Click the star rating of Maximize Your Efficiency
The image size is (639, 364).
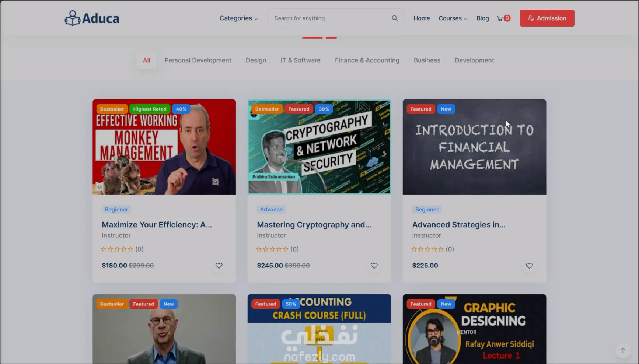pos(117,249)
